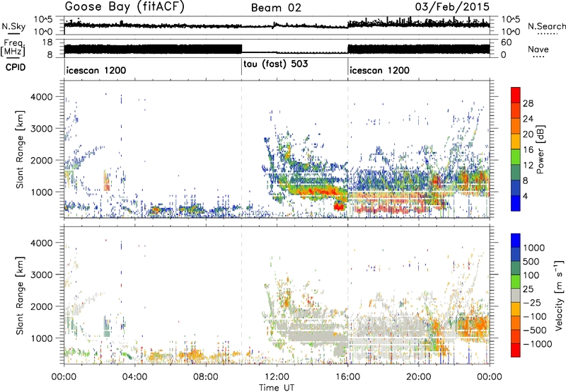Click the '12:00' time axis label
566x392 pixels.
coord(277,377)
